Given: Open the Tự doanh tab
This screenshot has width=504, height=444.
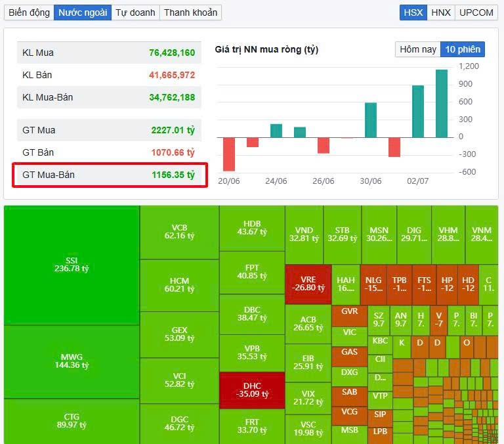Looking at the screenshot, I should [x=135, y=12].
